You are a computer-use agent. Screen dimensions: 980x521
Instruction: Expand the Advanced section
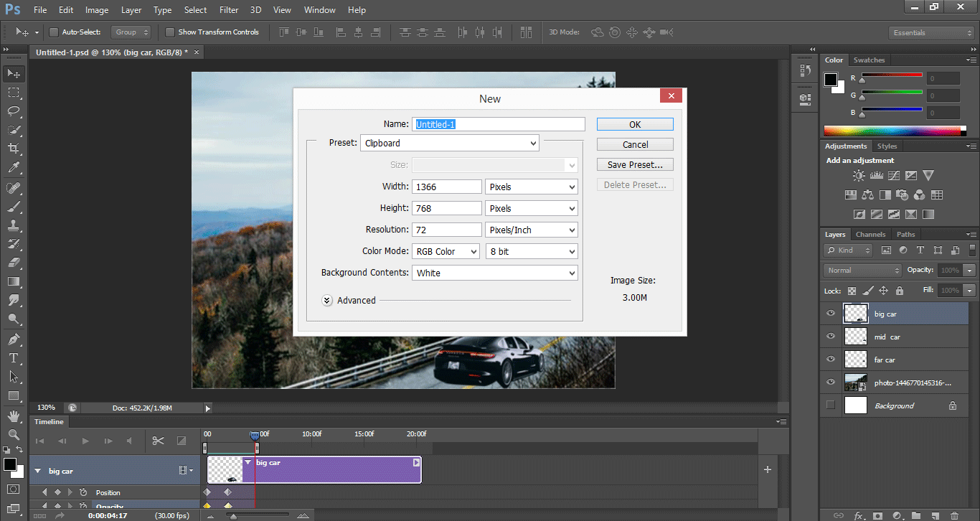click(327, 301)
